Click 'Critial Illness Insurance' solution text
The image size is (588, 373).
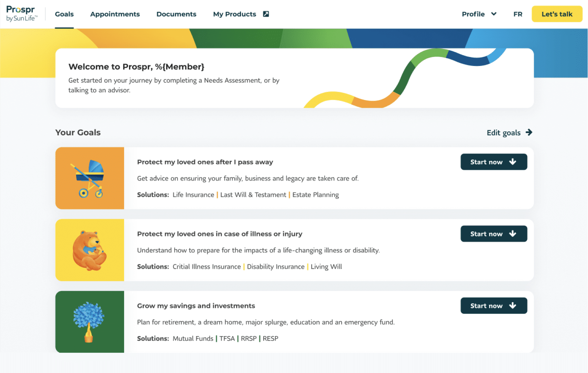(207, 267)
